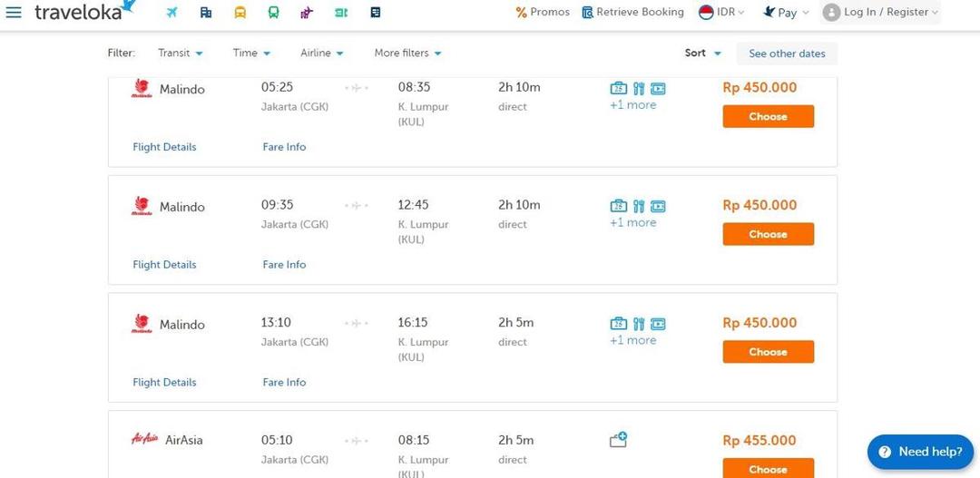This screenshot has height=478, width=980.
Task: Open Flight Details for 09:35 Malindo flight
Action: coord(164,264)
